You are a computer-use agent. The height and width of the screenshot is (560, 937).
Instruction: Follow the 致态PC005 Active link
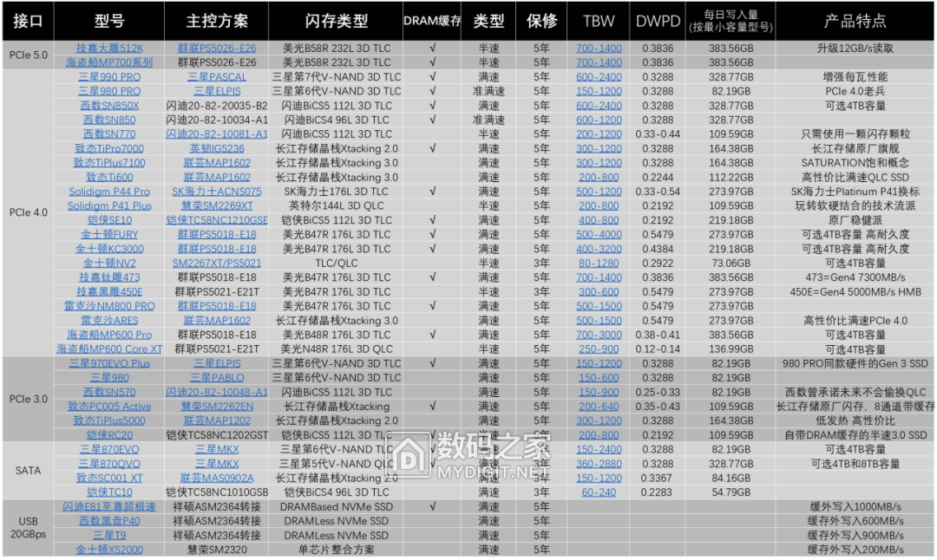click(109, 407)
